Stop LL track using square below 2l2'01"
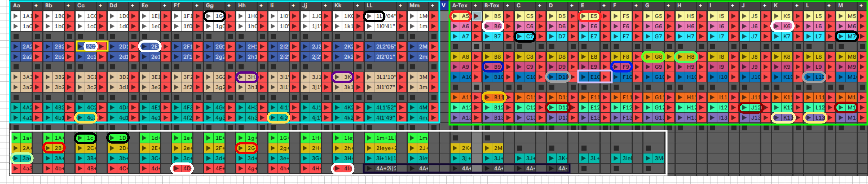This screenshot has width=868, height=184. click(x=370, y=67)
